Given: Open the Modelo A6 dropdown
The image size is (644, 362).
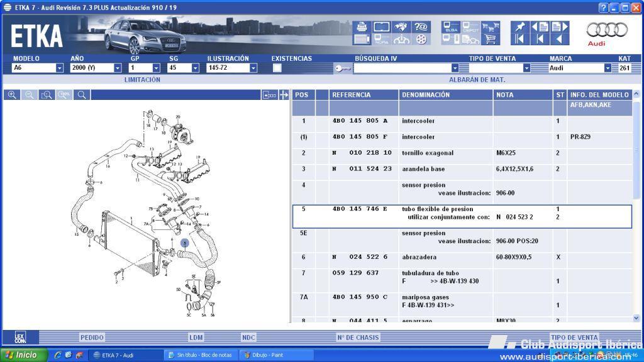Looking at the screenshot, I should [x=60, y=68].
